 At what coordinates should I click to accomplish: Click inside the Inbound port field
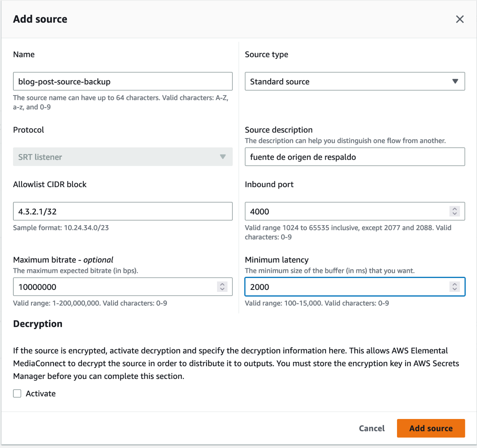point(347,211)
